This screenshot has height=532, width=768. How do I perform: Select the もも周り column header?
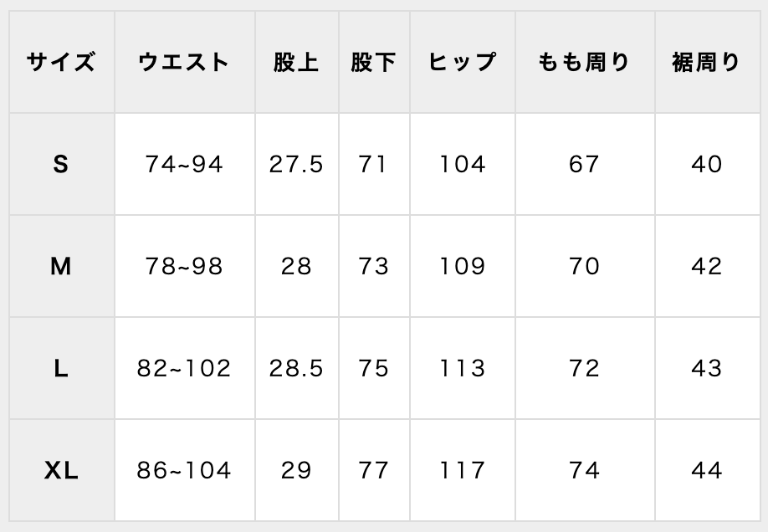[x=584, y=62]
